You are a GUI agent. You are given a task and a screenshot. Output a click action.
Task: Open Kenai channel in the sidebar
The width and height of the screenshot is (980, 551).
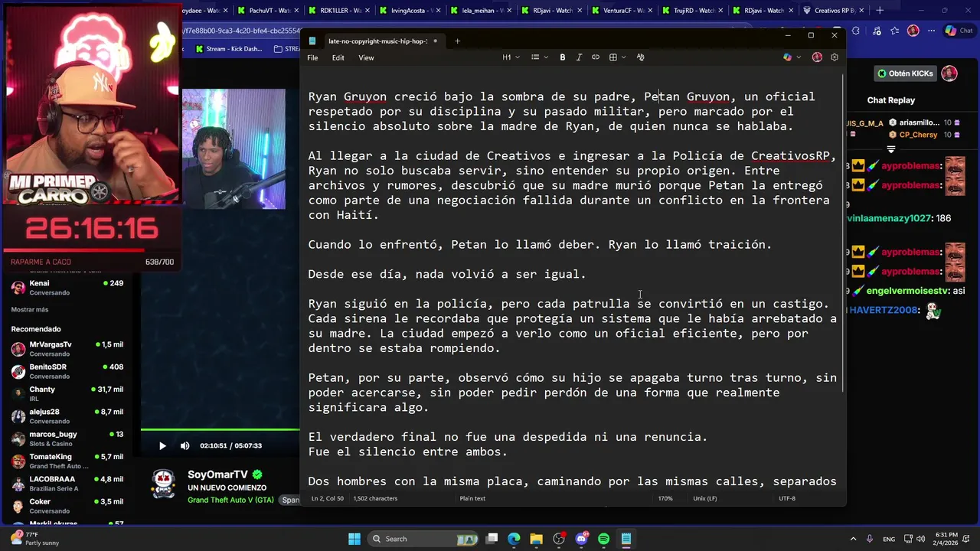pos(67,287)
